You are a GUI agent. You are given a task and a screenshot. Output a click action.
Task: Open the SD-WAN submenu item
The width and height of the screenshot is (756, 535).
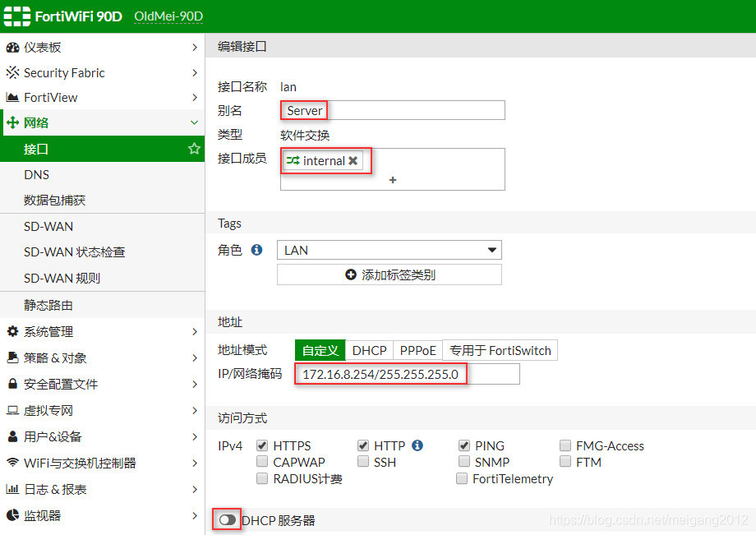(102, 227)
